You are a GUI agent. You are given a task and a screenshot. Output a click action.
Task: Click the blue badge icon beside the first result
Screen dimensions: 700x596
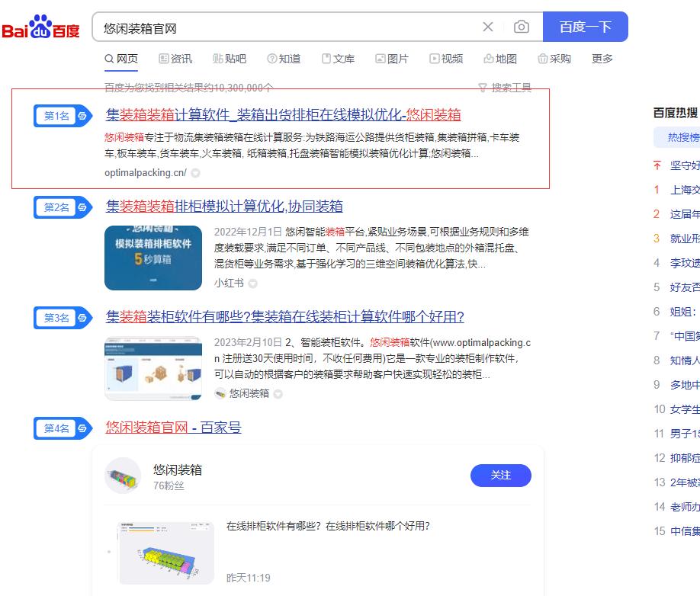click(x=82, y=116)
